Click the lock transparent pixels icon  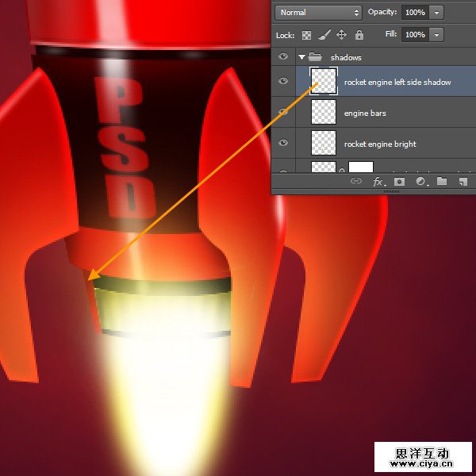tap(307, 35)
